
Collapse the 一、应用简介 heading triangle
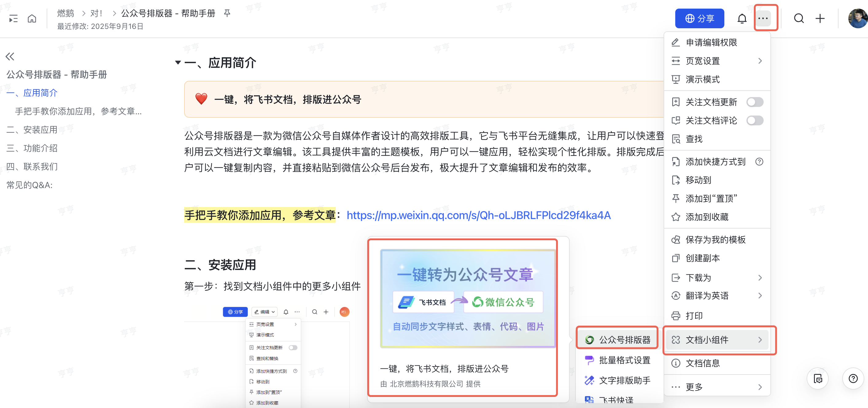click(178, 62)
